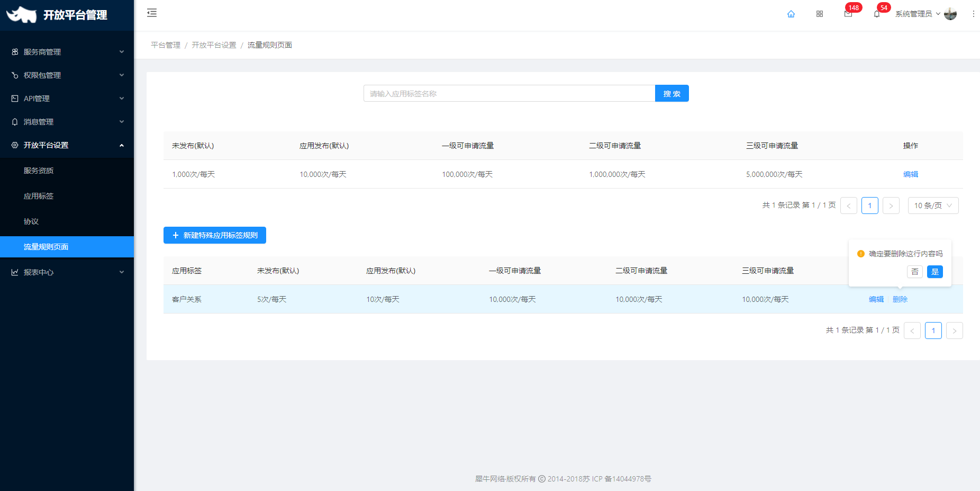Confirm deletion with the 是 button
980x491 pixels.
(x=935, y=272)
